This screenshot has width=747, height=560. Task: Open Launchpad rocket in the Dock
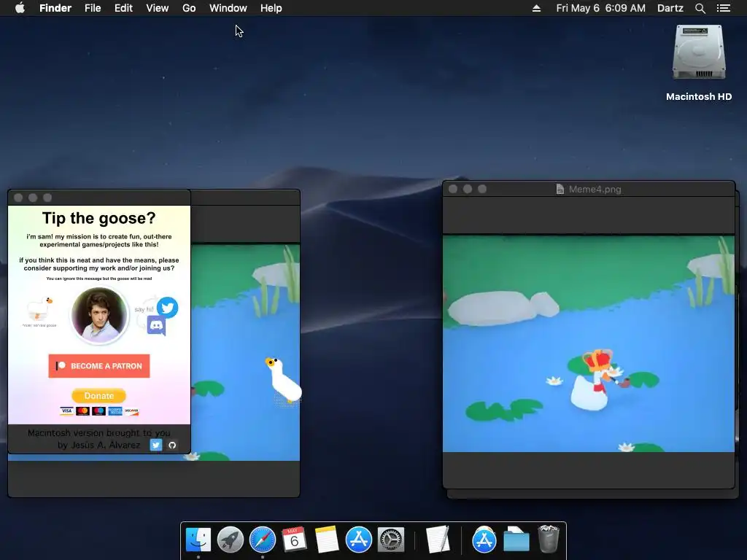coord(230,540)
